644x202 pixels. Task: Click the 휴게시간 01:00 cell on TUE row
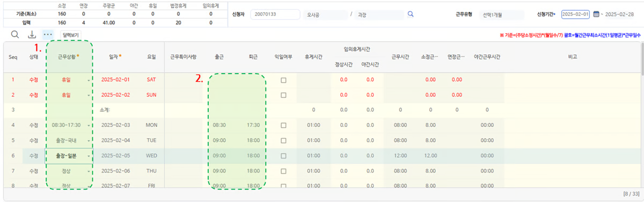(x=313, y=140)
